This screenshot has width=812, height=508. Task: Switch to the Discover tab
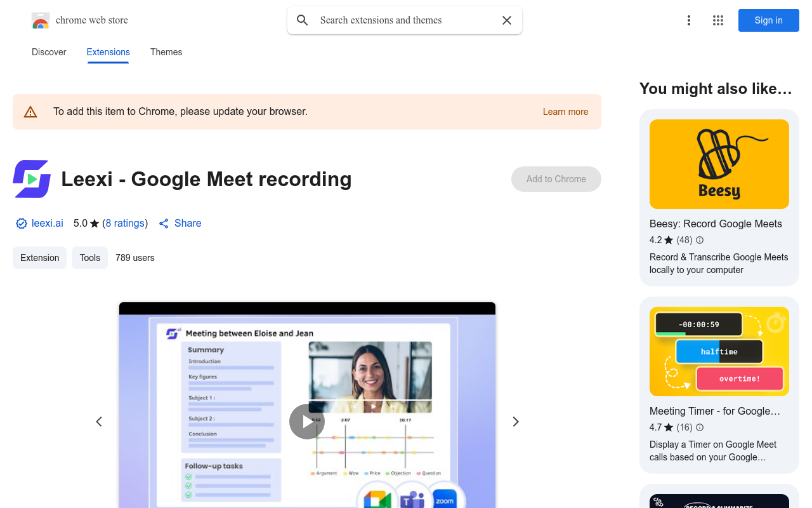pos(49,52)
